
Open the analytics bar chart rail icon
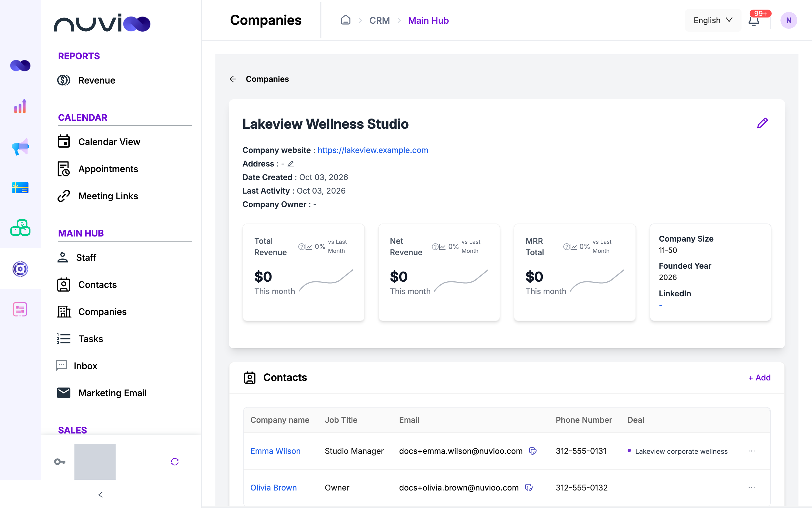(20, 106)
